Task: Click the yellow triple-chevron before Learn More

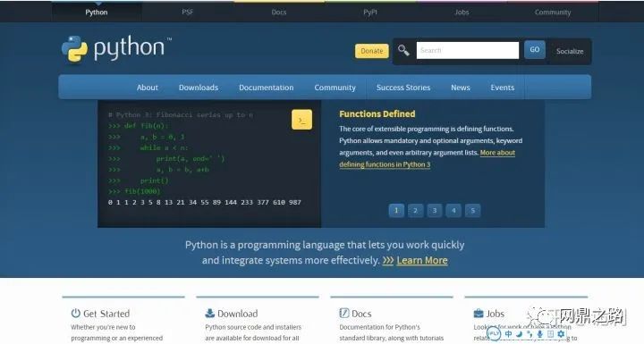Action: point(388,260)
